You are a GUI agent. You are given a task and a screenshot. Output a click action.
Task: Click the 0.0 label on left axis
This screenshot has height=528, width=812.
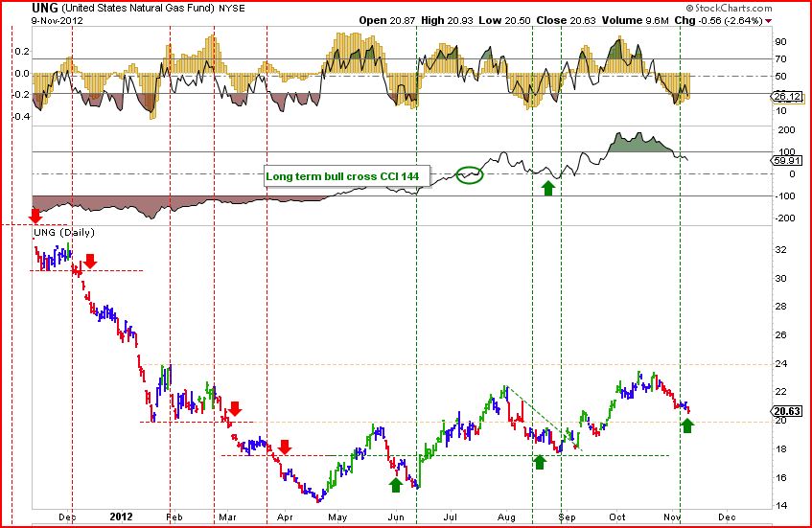(x=22, y=74)
